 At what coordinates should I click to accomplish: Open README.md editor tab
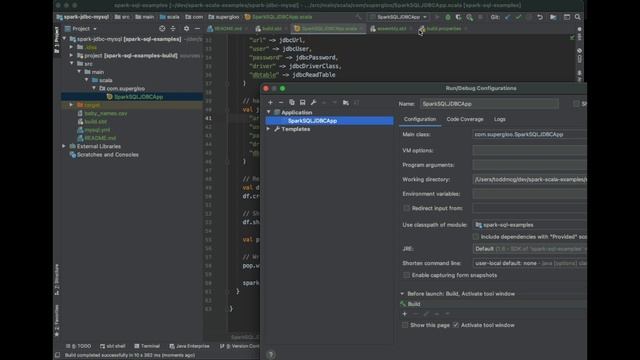pyautogui.click(x=228, y=29)
